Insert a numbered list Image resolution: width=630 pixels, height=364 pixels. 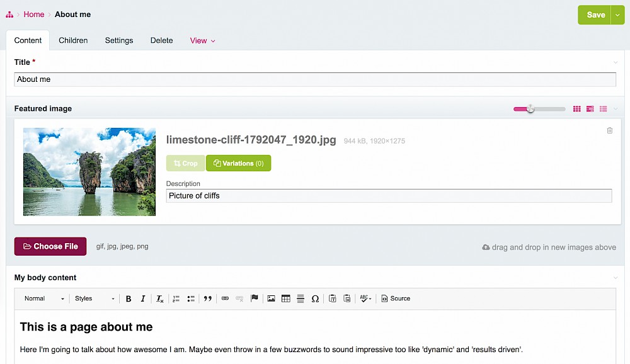point(176,299)
